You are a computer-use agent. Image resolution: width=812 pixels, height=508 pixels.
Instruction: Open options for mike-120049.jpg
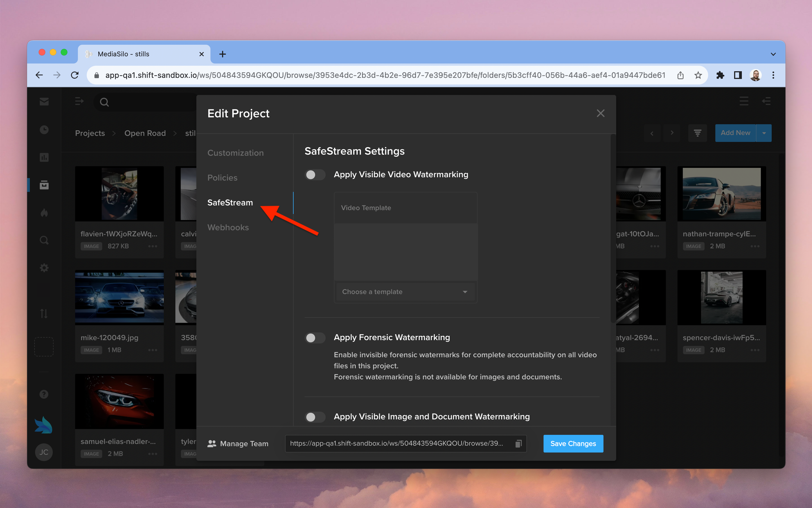pyautogui.click(x=153, y=350)
